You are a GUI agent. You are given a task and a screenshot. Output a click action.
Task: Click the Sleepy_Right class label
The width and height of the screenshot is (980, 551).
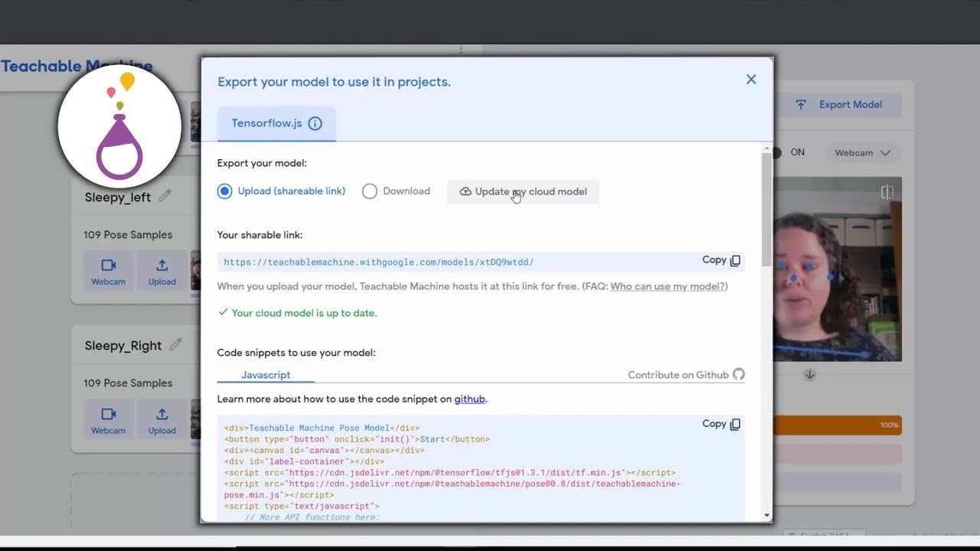coord(123,346)
